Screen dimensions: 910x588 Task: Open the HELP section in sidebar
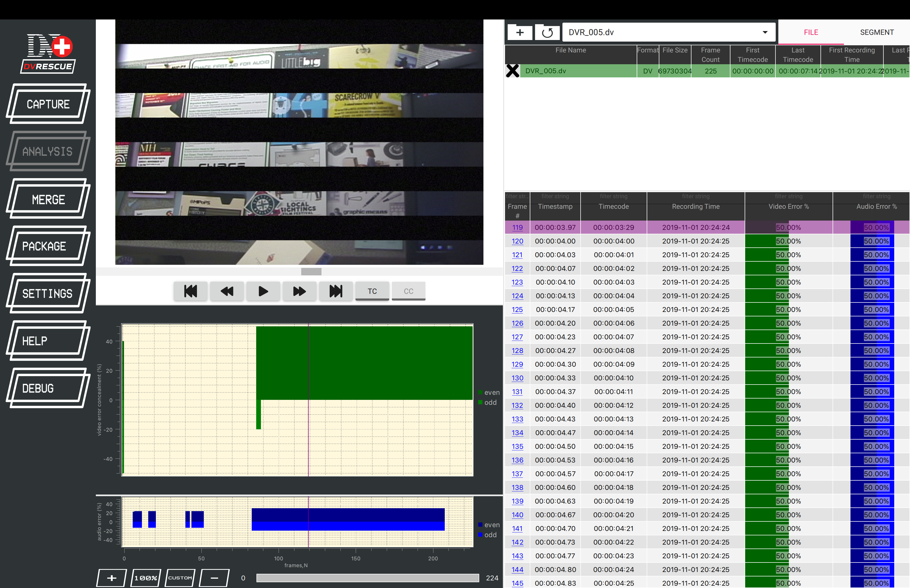(48, 341)
